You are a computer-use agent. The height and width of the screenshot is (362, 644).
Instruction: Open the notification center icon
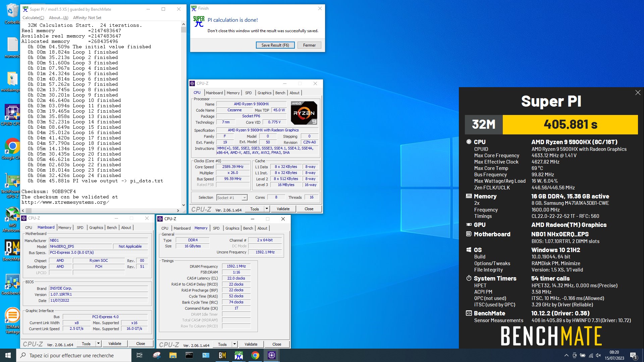(x=633, y=355)
